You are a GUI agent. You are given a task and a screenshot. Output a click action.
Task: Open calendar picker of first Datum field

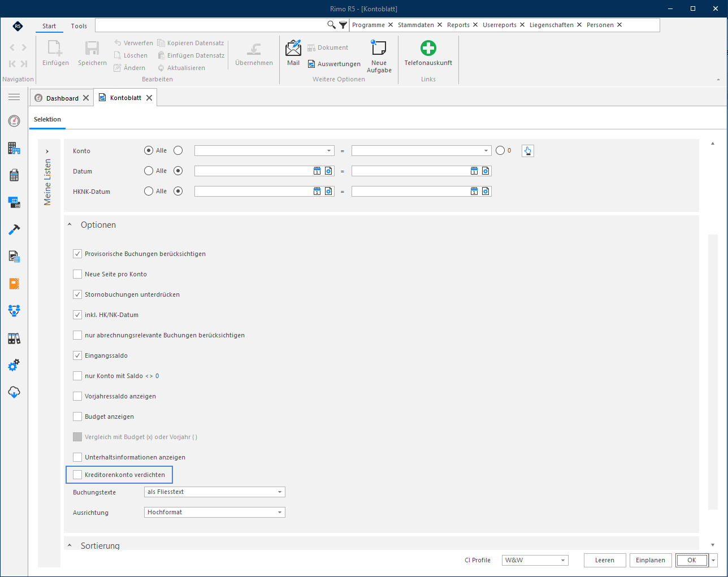tap(317, 171)
